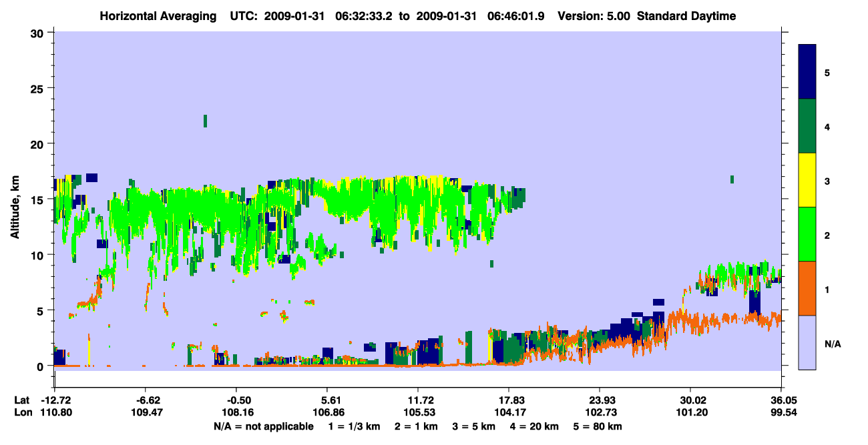Click the legend entry '2 = 1 km'
The width and height of the screenshot is (868, 445).
click(x=417, y=426)
